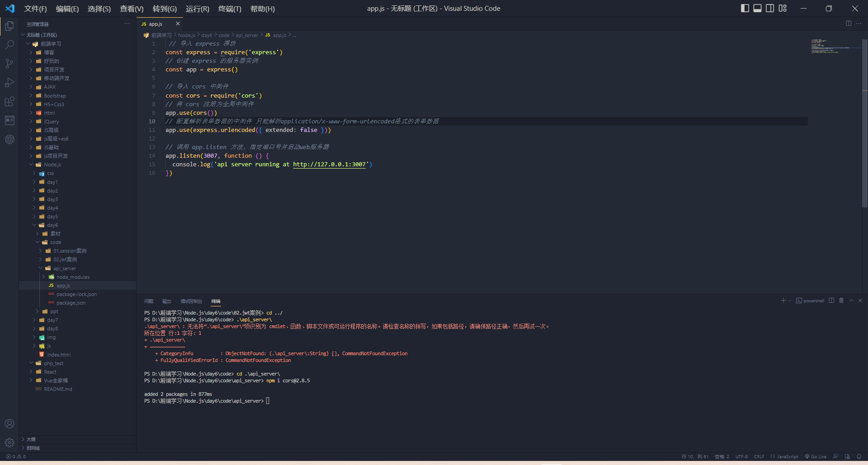The height and width of the screenshot is (465, 868).
Task: Change indentation via 空格: 2
Action: (x=722, y=456)
